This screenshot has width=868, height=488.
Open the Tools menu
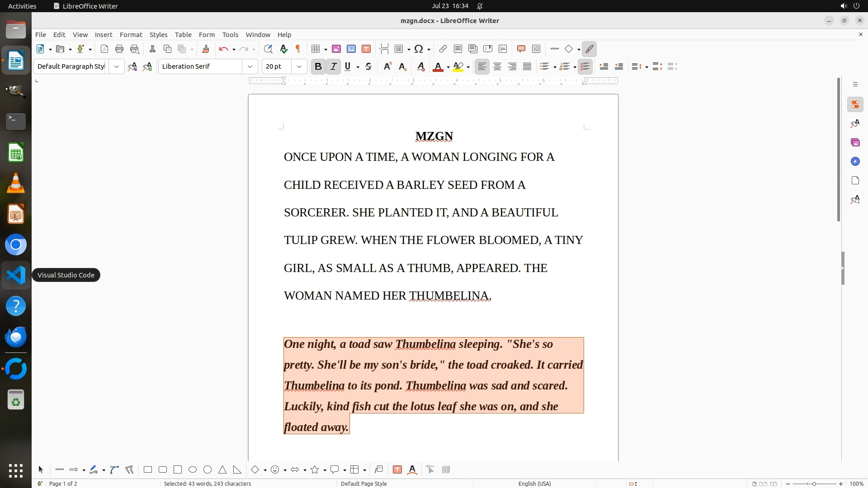click(x=230, y=34)
